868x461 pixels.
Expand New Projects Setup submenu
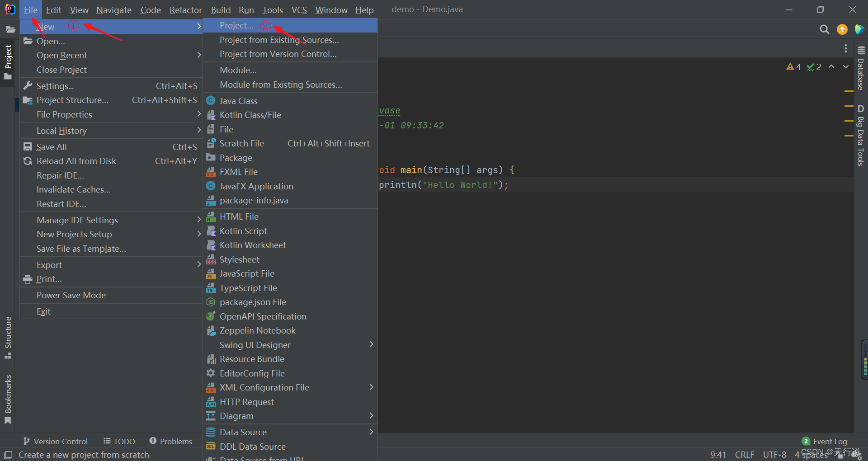(x=111, y=234)
